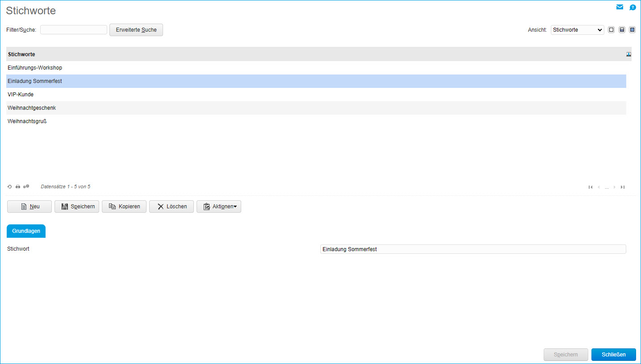
Task: Jump to last page of records
Action: (x=623, y=187)
